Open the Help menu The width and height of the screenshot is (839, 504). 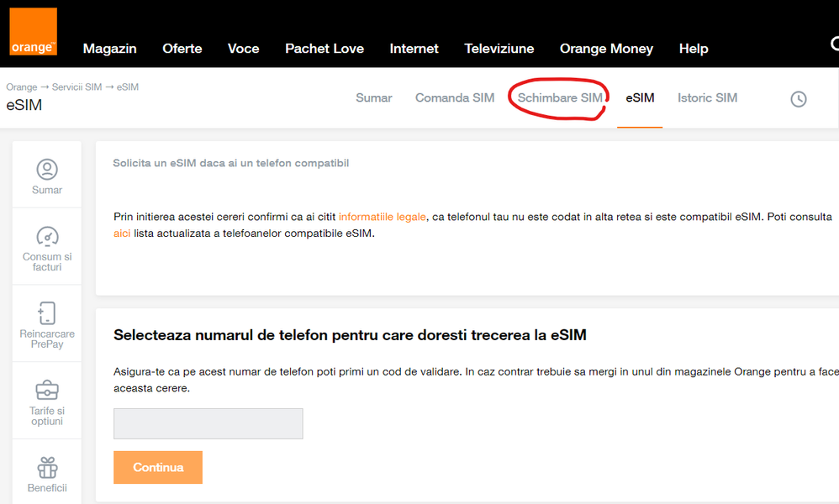[693, 49]
